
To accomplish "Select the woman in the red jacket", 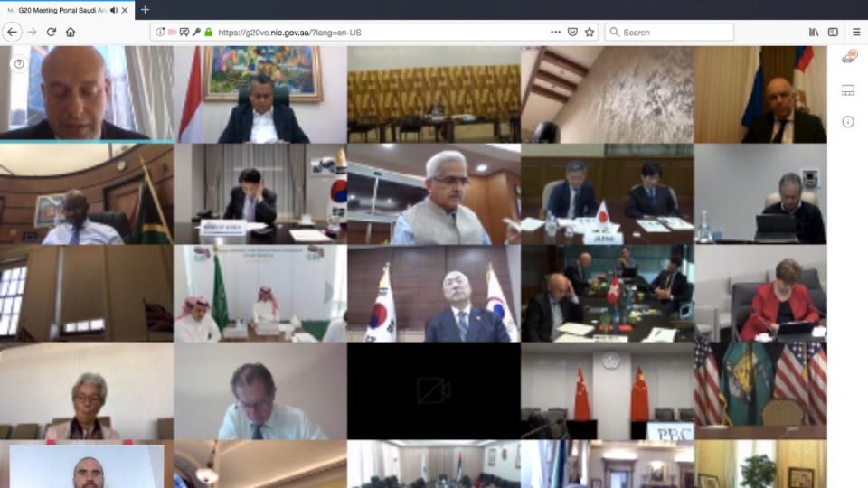I will [760, 293].
